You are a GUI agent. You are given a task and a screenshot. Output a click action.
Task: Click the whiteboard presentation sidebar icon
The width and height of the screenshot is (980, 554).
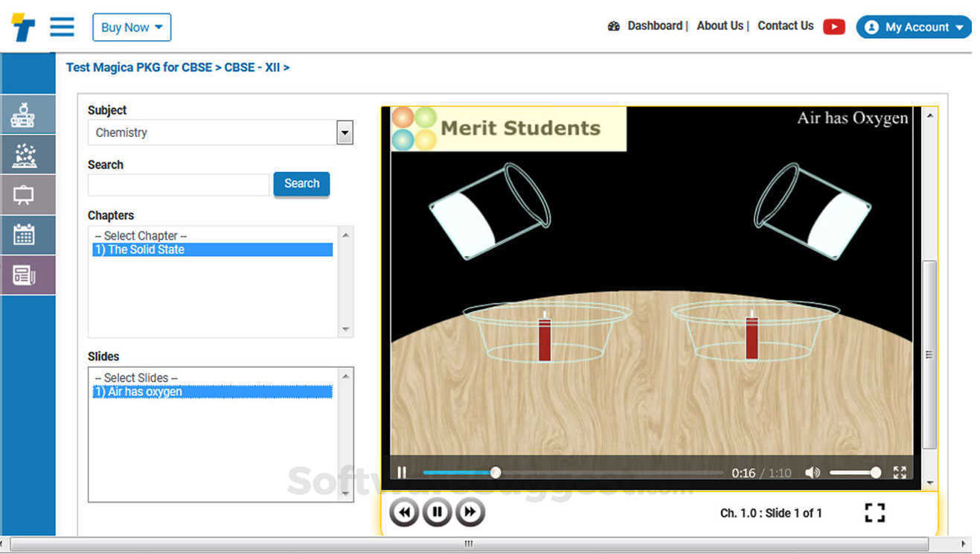pos(27,194)
